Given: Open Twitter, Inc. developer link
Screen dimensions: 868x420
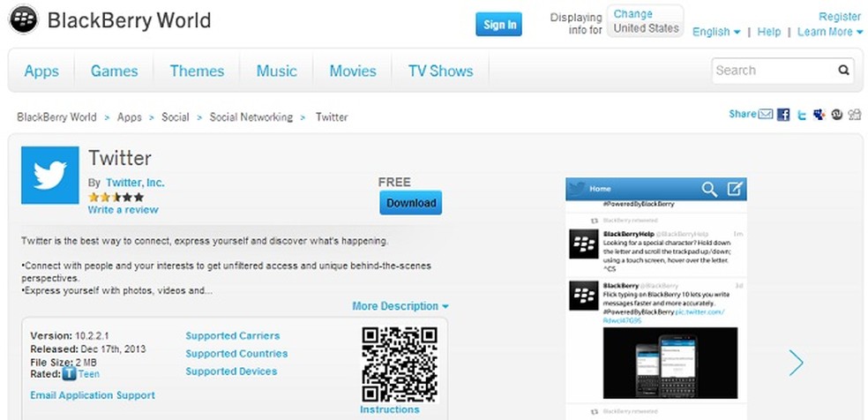Looking at the screenshot, I should (135, 183).
